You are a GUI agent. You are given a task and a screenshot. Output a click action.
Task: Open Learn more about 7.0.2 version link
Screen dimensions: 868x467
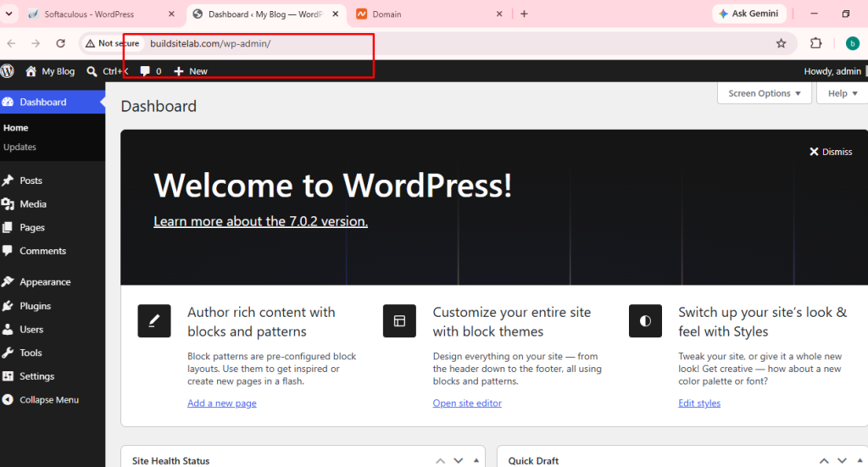coord(261,221)
